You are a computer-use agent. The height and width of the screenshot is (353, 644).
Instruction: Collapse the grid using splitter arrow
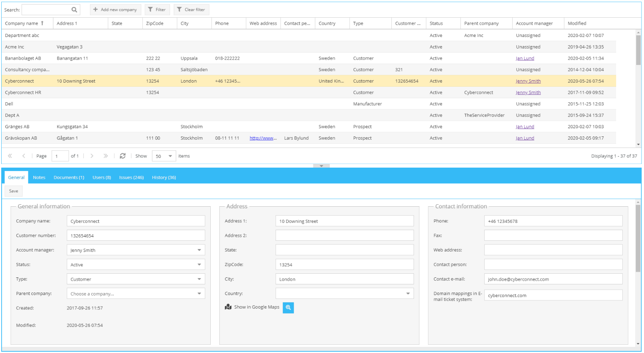tap(321, 166)
